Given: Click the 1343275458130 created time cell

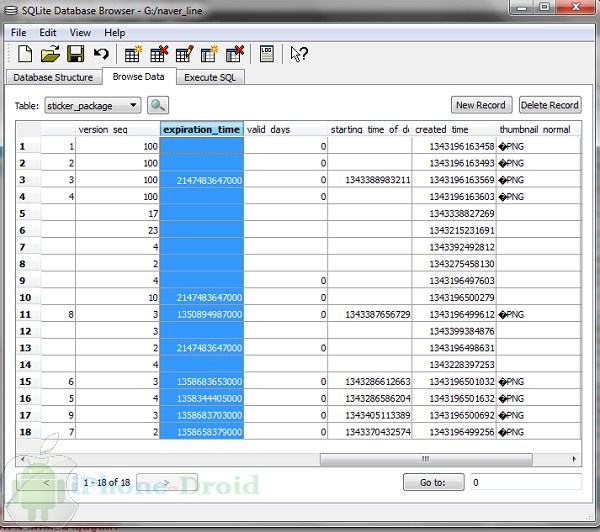Looking at the screenshot, I should pos(454,264).
